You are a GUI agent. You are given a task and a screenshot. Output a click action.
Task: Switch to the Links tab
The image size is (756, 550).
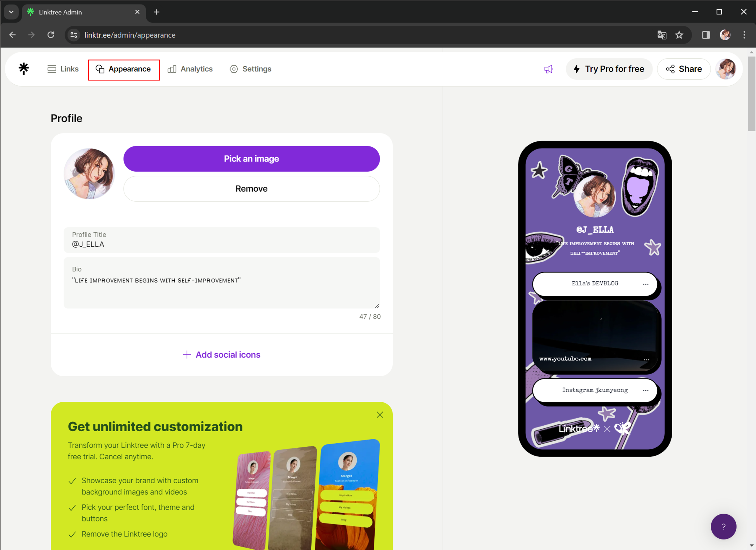[63, 69]
